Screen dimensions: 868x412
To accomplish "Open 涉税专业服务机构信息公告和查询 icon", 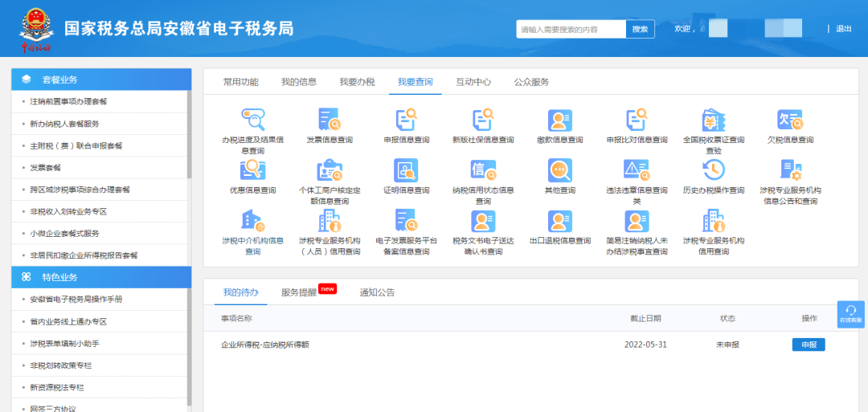I will point(790,170).
